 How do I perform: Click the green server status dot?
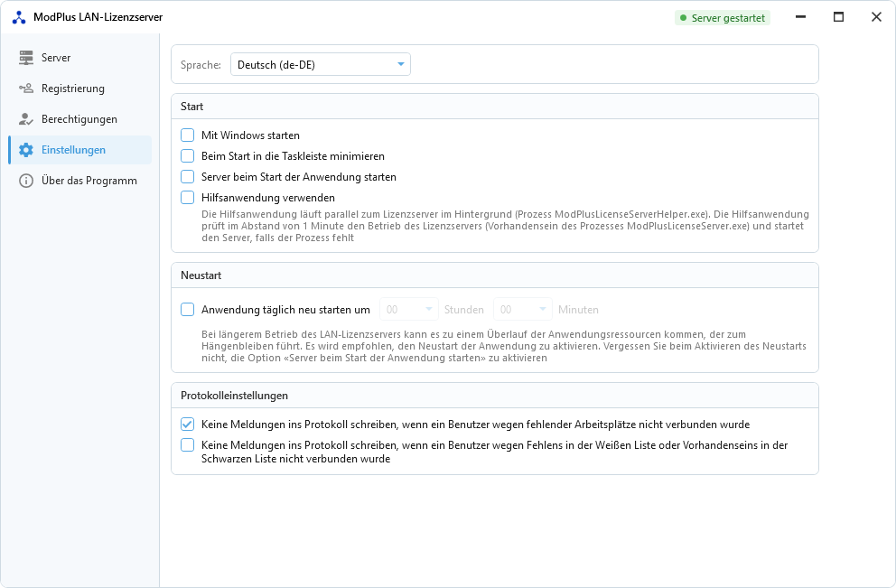pos(683,18)
